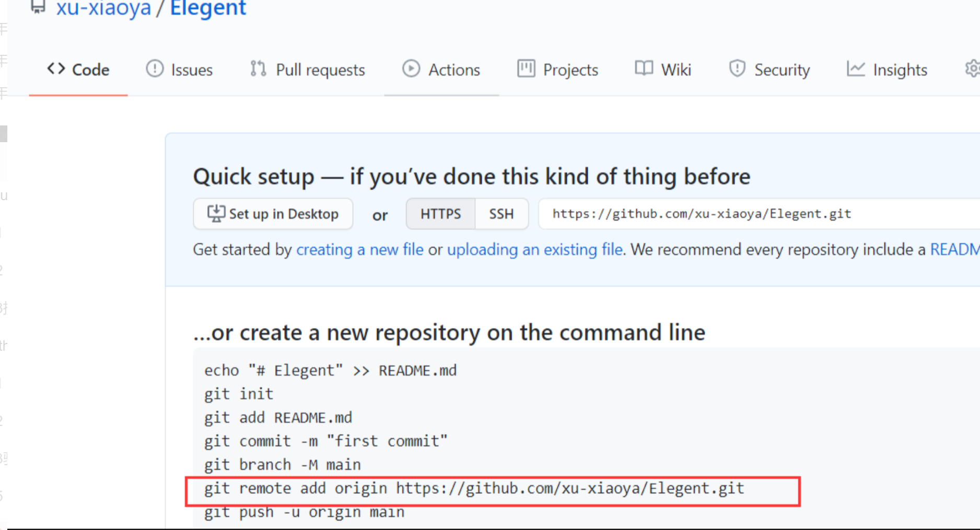Select the SSH protocol option
980x530 pixels.
[501, 214]
